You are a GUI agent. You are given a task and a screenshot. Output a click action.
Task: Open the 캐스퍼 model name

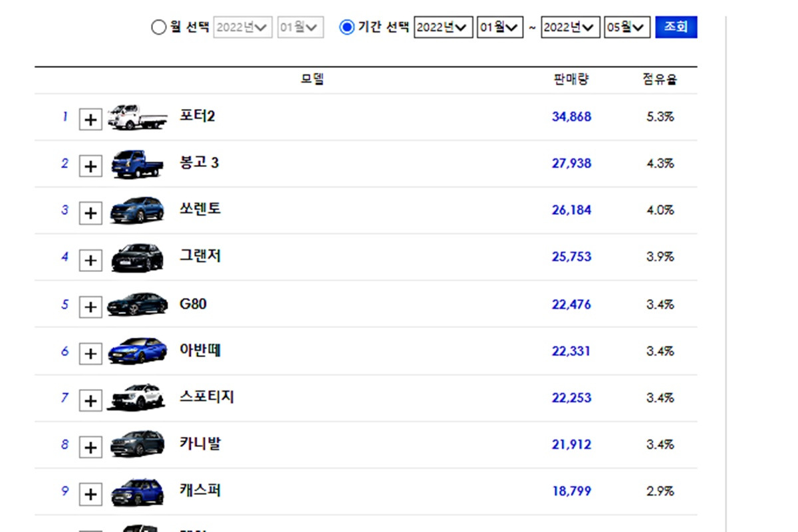point(200,491)
